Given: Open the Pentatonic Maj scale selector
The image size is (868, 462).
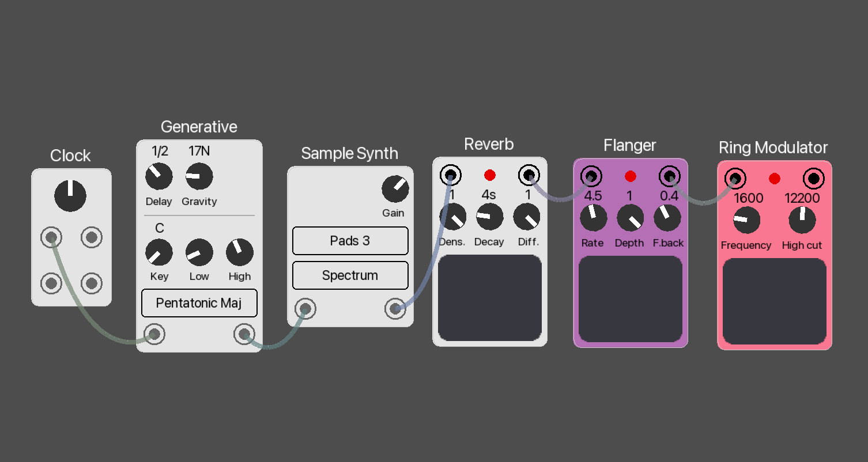Looking at the screenshot, I should (x=199, y=303).
